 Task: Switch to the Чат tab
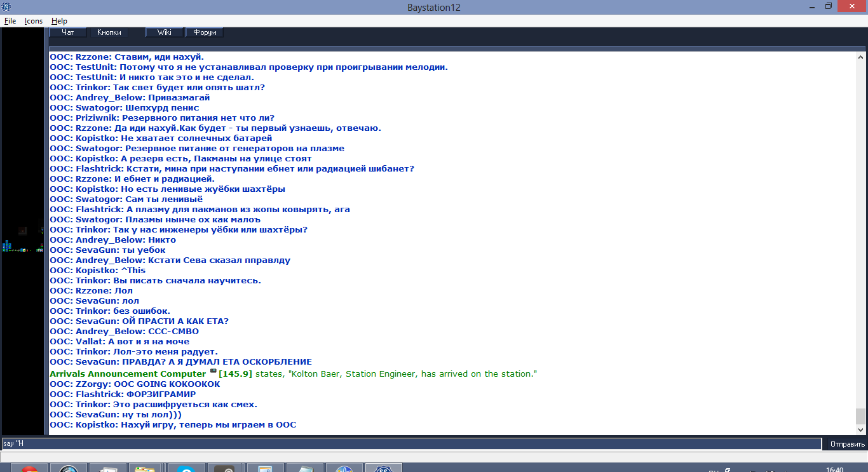coord(67,32)
